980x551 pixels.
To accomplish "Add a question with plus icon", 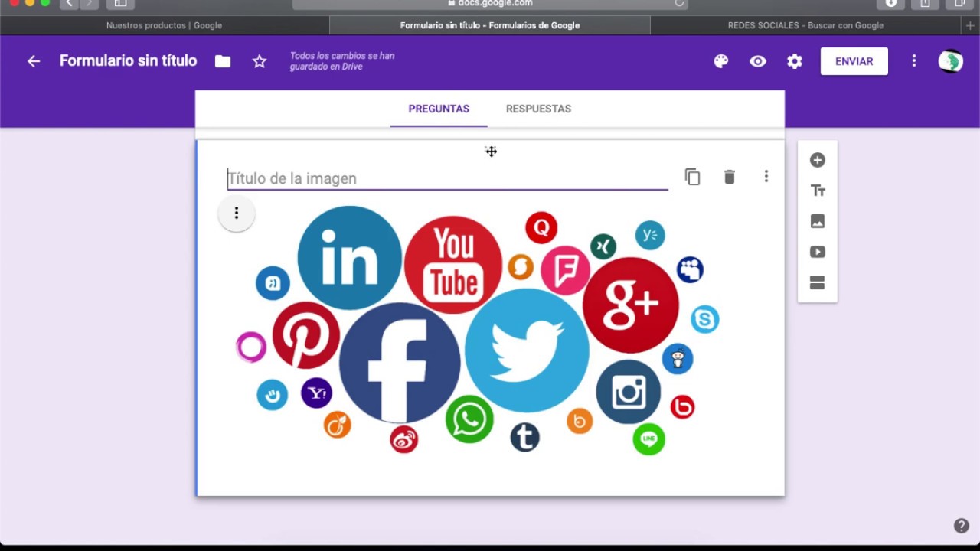I will [x=818, y=160].
